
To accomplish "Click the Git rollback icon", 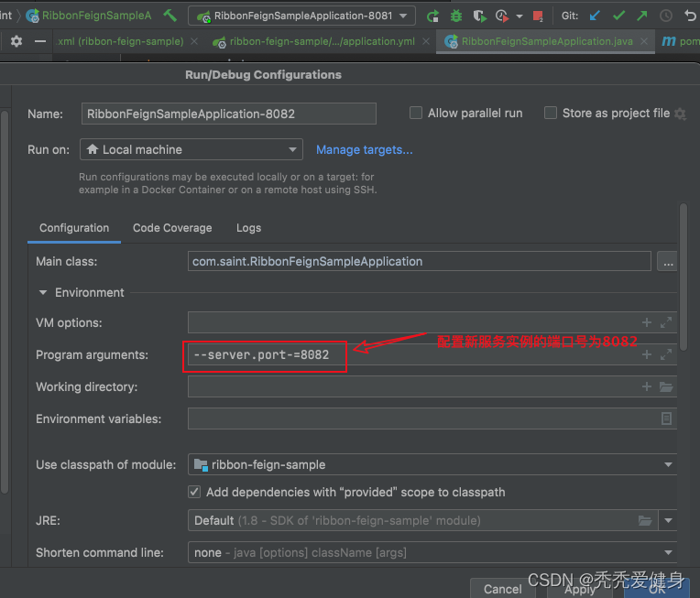I will (x=690, y=16).
